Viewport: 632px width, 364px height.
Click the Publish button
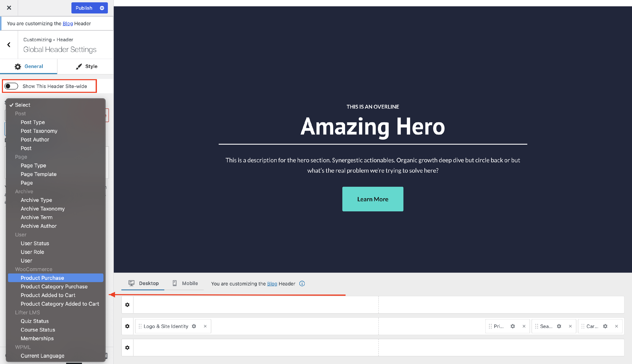point(84,8)
